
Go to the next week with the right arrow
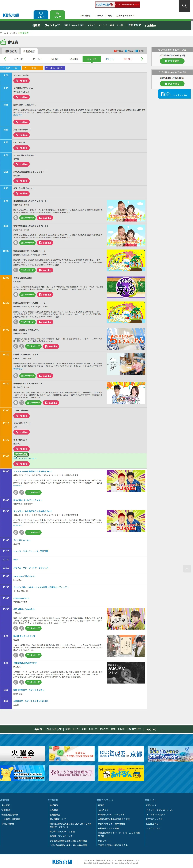click(x=142, y=59)
